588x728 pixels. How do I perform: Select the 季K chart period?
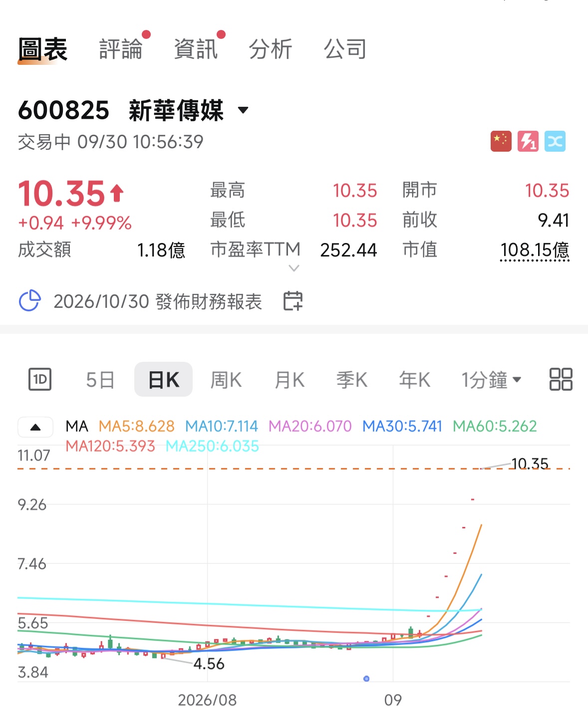click(352, 380)
